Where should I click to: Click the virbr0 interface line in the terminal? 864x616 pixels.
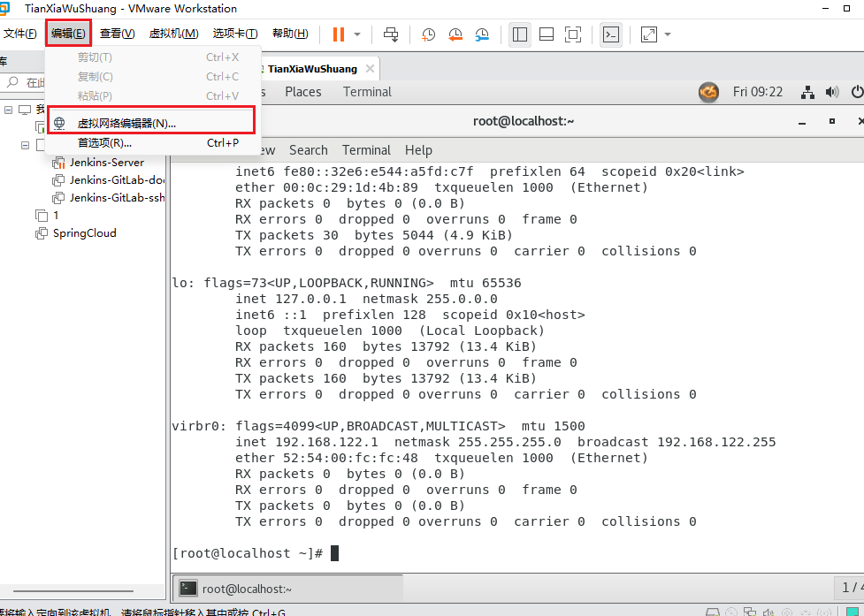click(x=378, y=426)
